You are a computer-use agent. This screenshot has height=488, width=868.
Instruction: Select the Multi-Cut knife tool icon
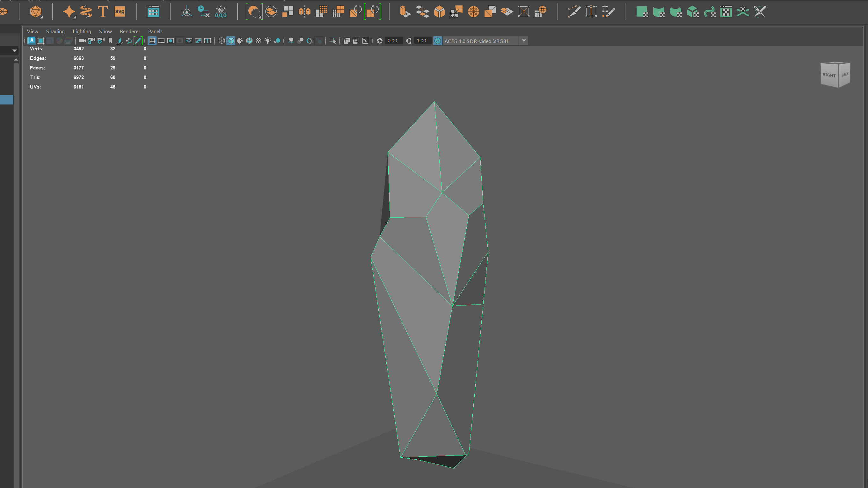pyautogui.click(x=574, y=12)
